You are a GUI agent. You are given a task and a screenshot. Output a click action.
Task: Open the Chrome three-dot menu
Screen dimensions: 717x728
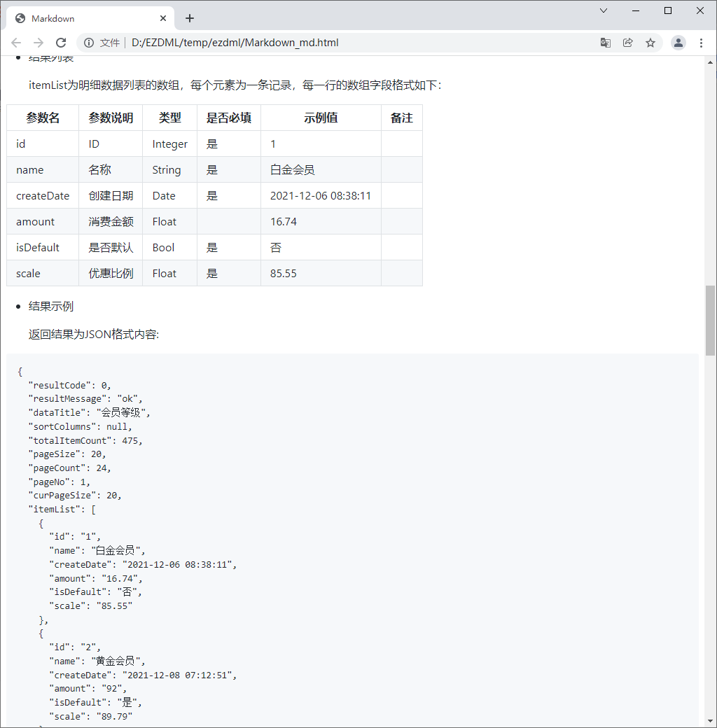pos(702,42)
